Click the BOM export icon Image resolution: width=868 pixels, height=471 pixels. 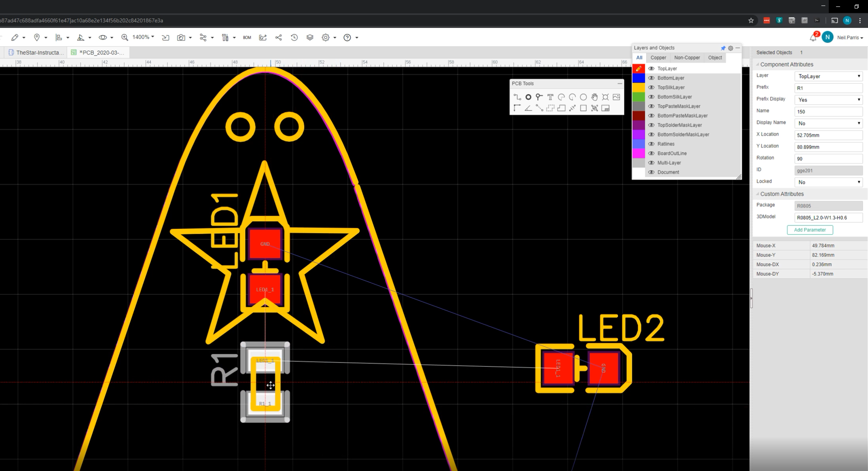click(x=247, y=38)
